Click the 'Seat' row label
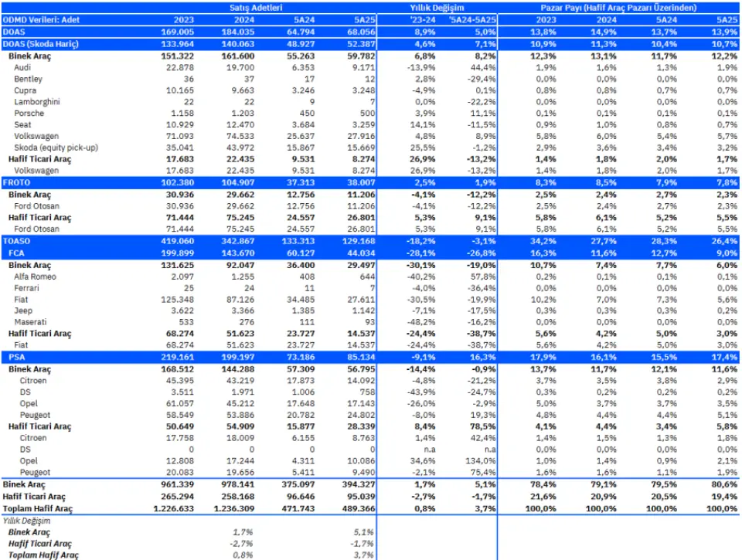Viewport: 742px width, 560px height. pyautogui.click(x=22, y=124)
